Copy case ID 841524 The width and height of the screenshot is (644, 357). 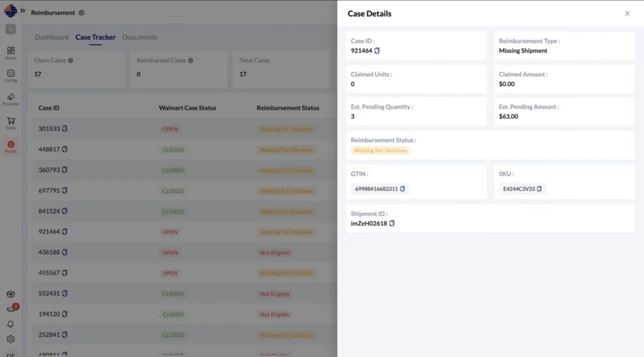(x=65, y=211)
